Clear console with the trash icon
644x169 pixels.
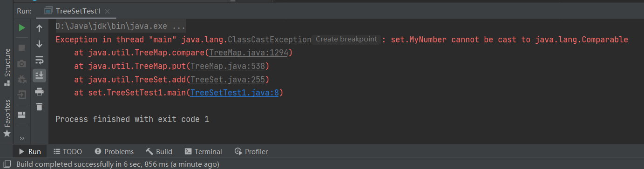tap(39, 107)
